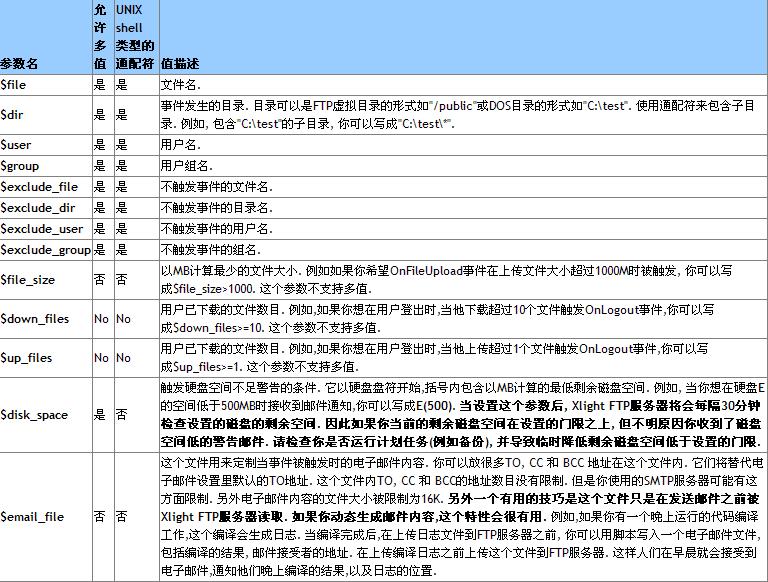Screen dimensions: 768x582
Task: Click the 不触发事件的目录名 description
Action: 216,208
